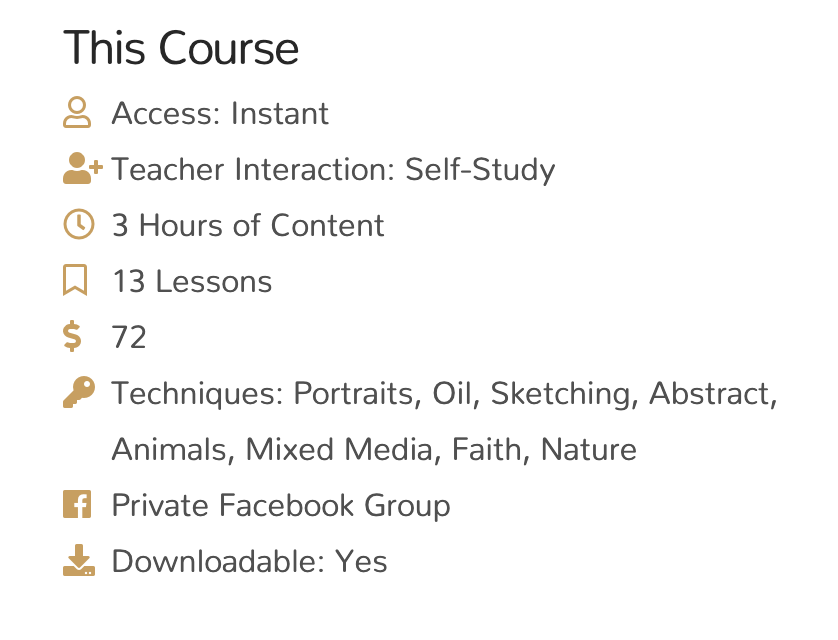Click the dollar sign price icon
The image size is (838, 640).
pyautogui.click(x=72, y=336)
